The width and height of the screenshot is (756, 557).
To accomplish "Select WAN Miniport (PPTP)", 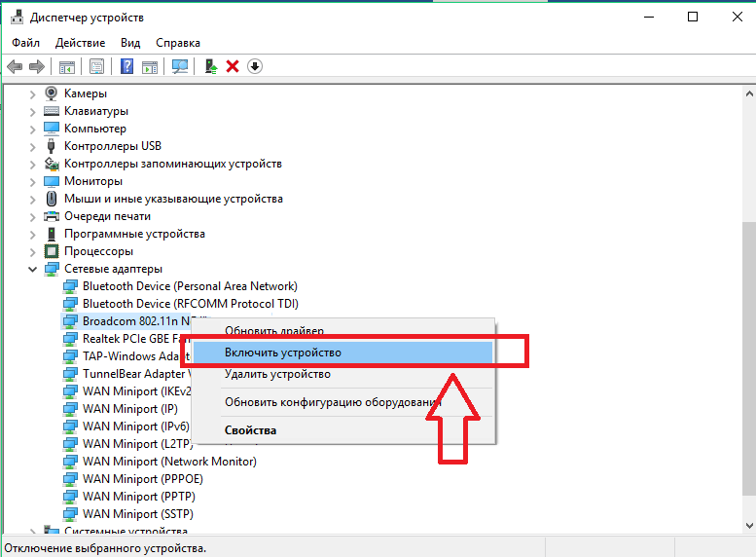I will [x=139, y=497].
